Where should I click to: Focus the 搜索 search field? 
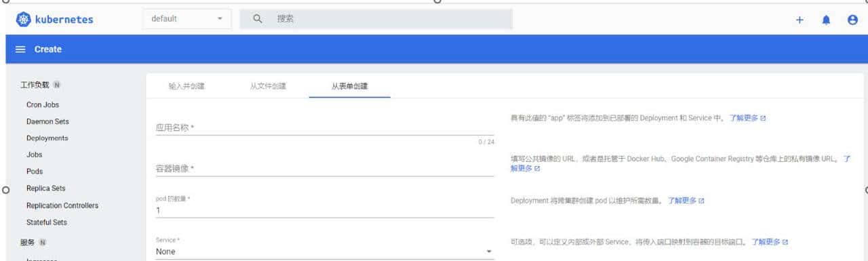point(376,19)
